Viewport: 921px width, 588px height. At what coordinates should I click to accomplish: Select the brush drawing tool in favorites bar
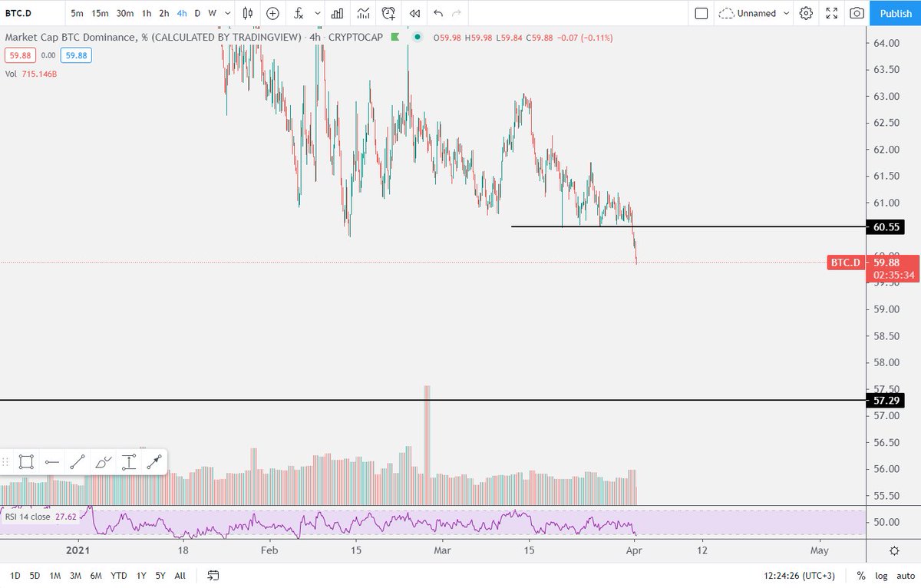click(103, 461)
